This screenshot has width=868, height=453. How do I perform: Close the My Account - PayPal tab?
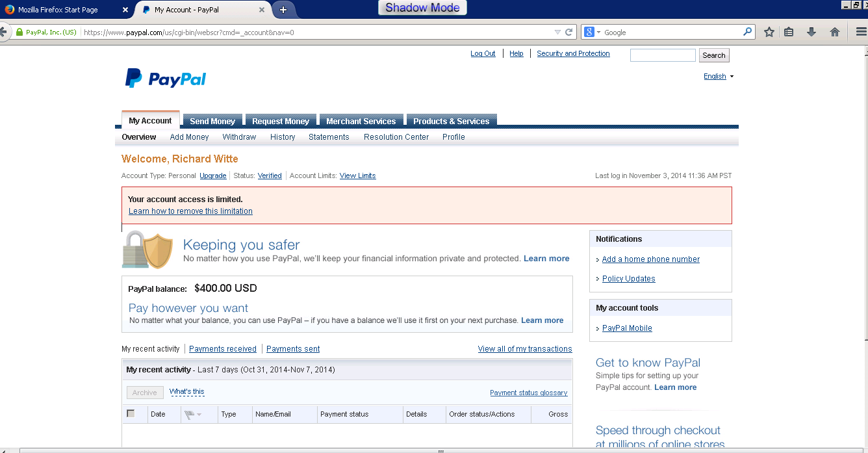(262, 10)
